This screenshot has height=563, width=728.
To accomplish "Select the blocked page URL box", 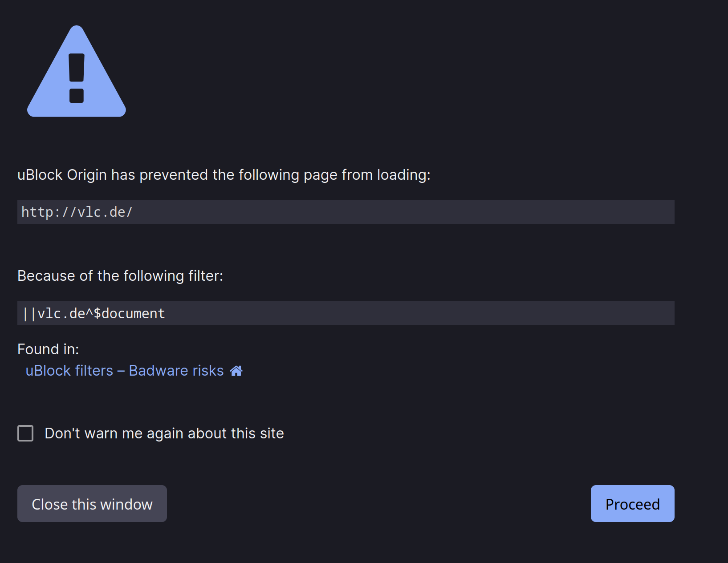I will [x=346, y=212].
